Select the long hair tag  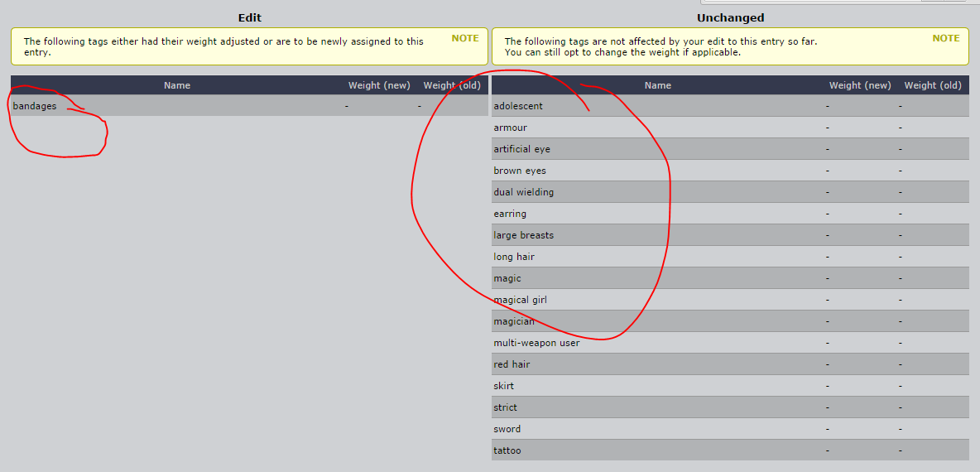point(514,257)
